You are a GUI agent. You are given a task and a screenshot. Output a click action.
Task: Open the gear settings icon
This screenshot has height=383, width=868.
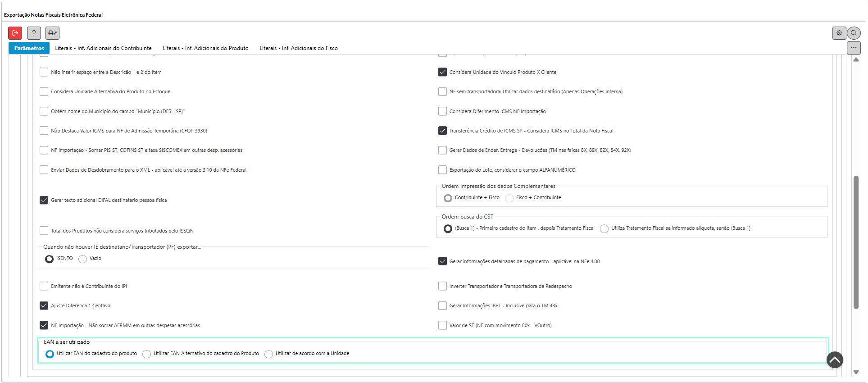coord(839,33)
